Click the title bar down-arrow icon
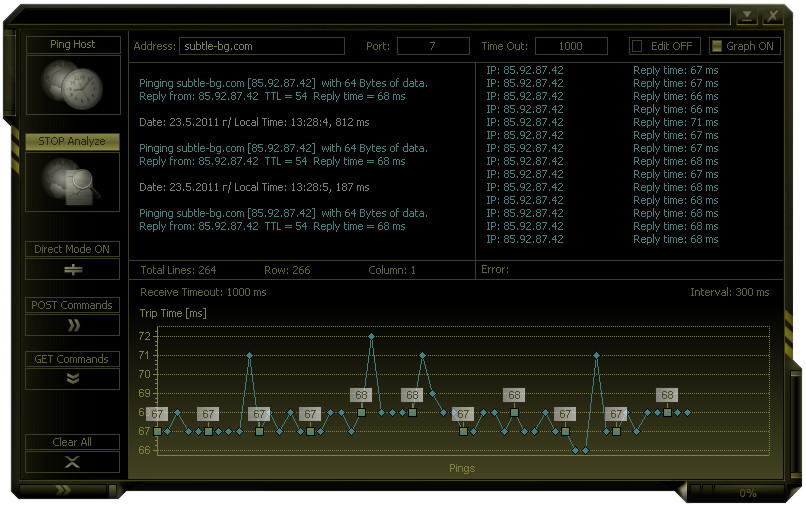This screenshot has height=506, width=806. click(747, 17)
